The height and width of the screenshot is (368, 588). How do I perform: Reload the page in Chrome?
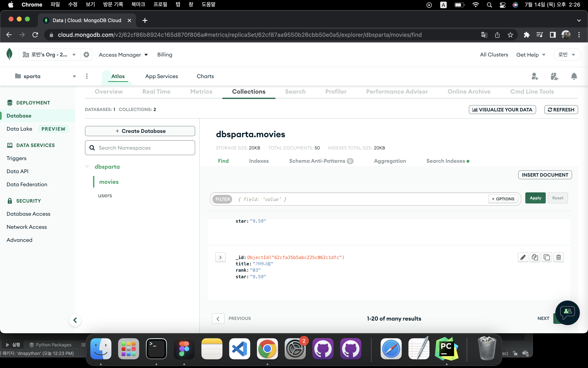(x=35, y=35)
